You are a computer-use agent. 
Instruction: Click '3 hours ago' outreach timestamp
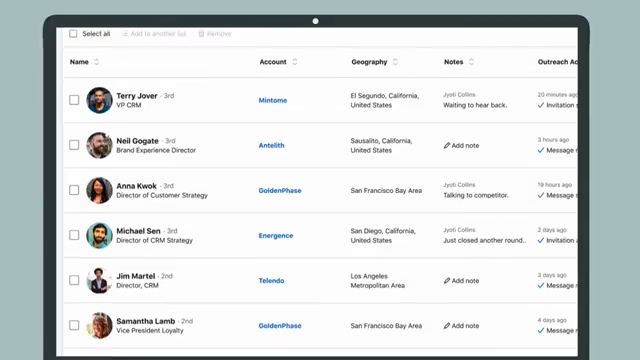(553, 140)
